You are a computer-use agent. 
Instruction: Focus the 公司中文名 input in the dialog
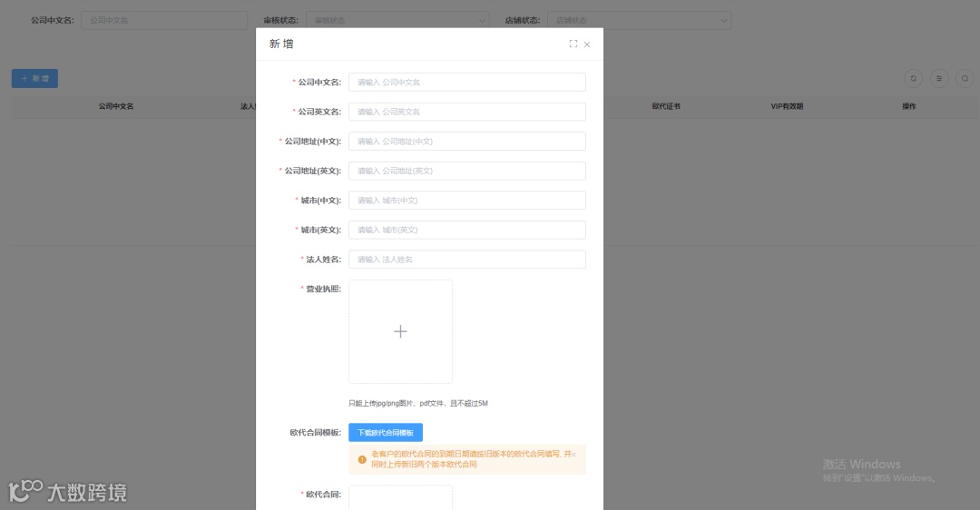(467, 82)
